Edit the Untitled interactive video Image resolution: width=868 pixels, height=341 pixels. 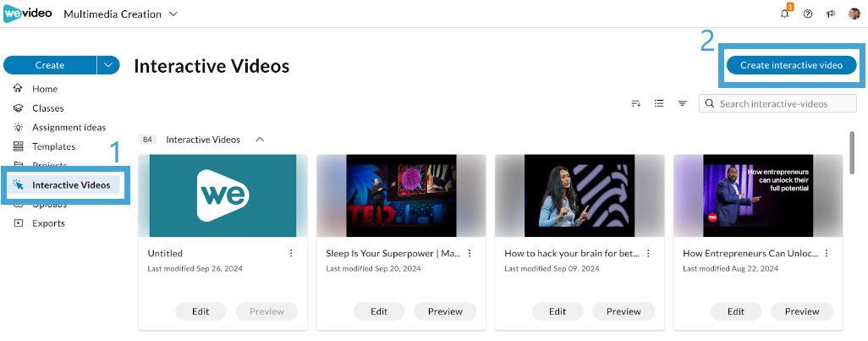tap(201, 311)
